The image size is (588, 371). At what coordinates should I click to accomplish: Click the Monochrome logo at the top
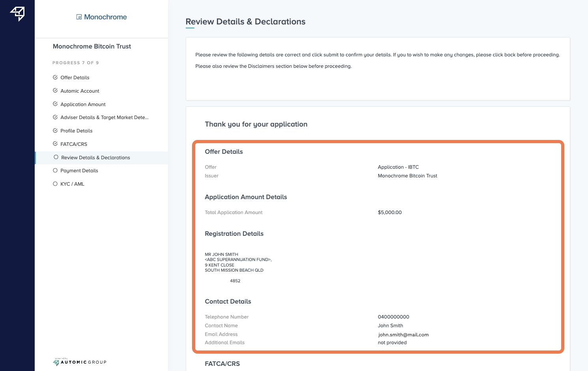(102, 17)
